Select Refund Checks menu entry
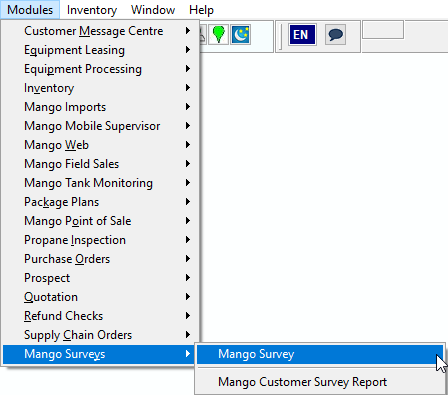 (x=100, y=316)
